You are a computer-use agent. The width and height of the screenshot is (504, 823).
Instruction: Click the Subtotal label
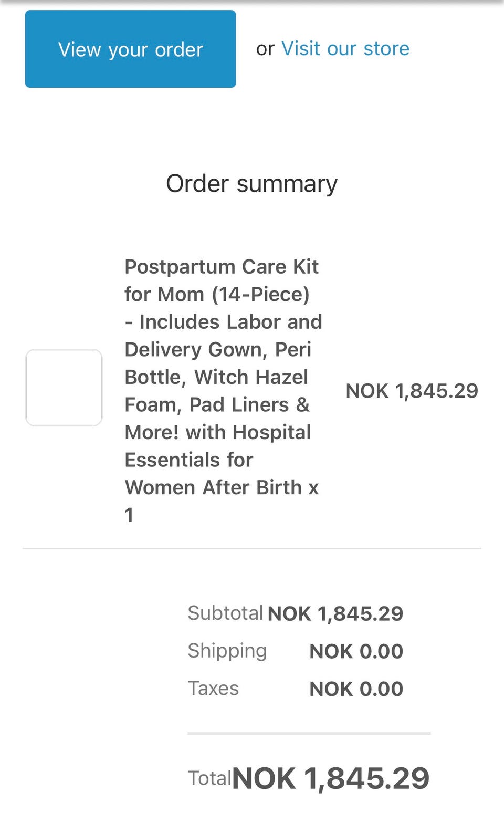(x=225, y=613)
